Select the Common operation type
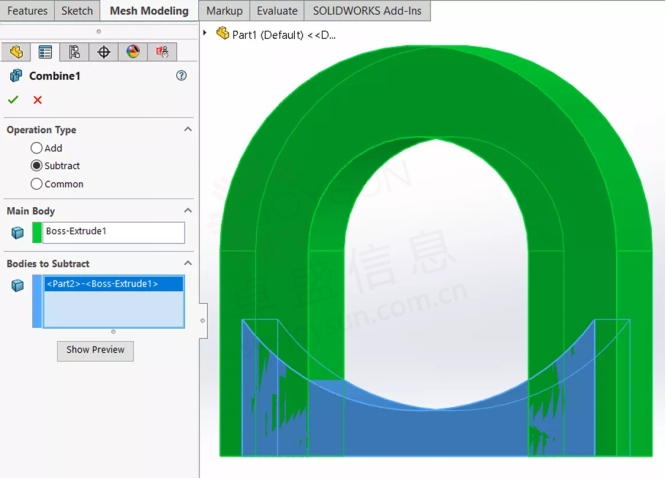The height and width of the screenshot is (479, 666). (x=37, y=184)
